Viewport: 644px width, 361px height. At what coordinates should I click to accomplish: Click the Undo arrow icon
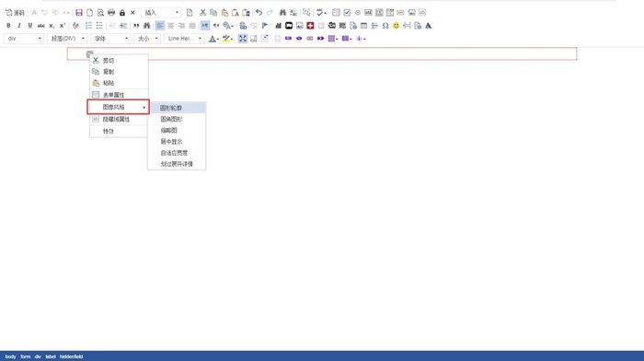tap(259, 13)
